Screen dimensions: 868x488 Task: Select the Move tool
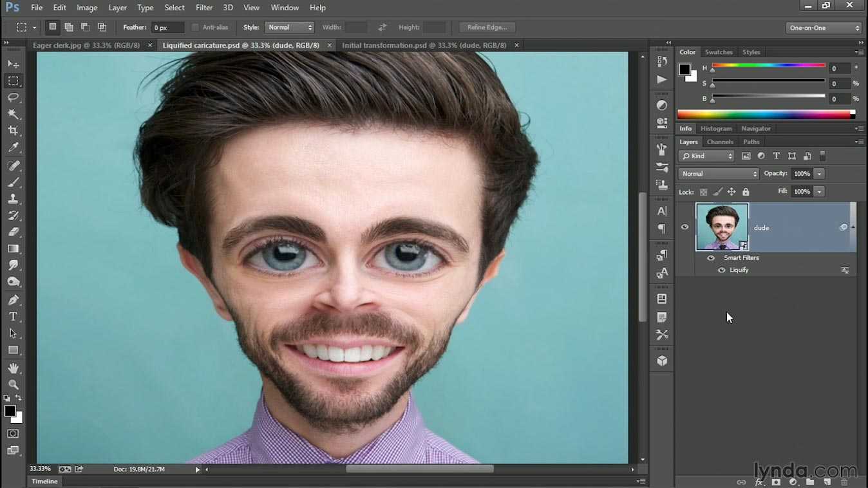[x=14, y=64]
